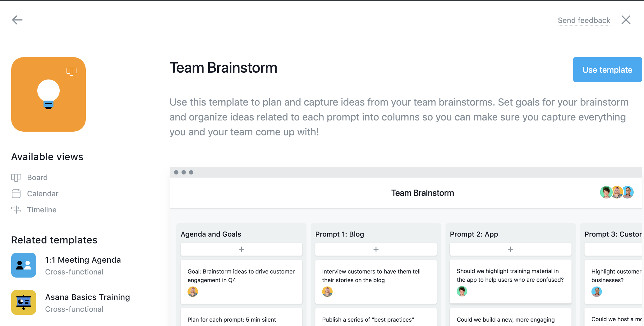
Task: Open the 1:1 Meeting Agenda template icon
Action: 24,265
